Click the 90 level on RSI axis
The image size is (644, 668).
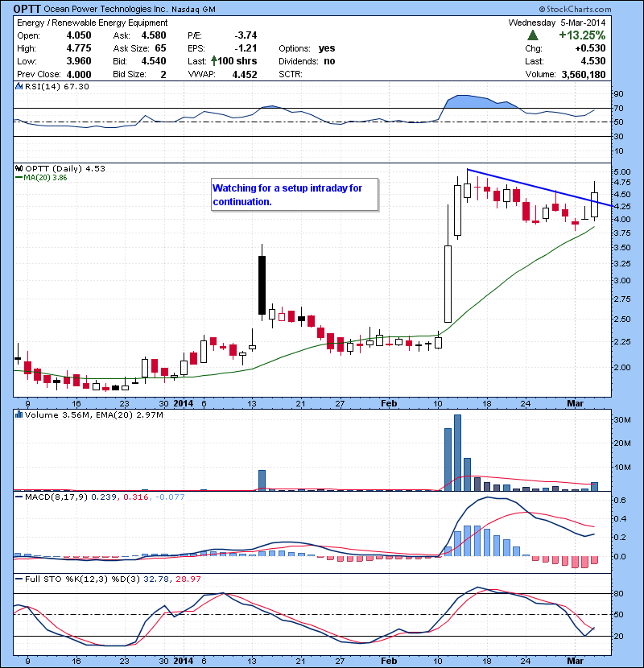coord(618,93)
